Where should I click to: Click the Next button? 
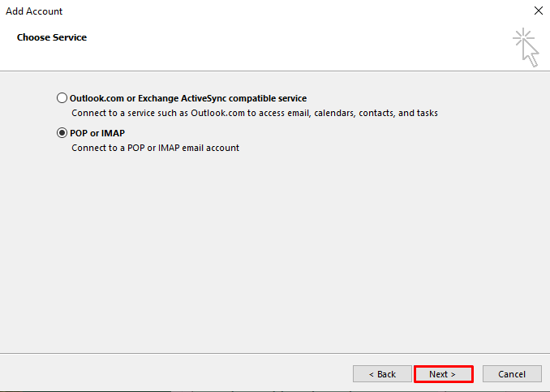(443, 374)
